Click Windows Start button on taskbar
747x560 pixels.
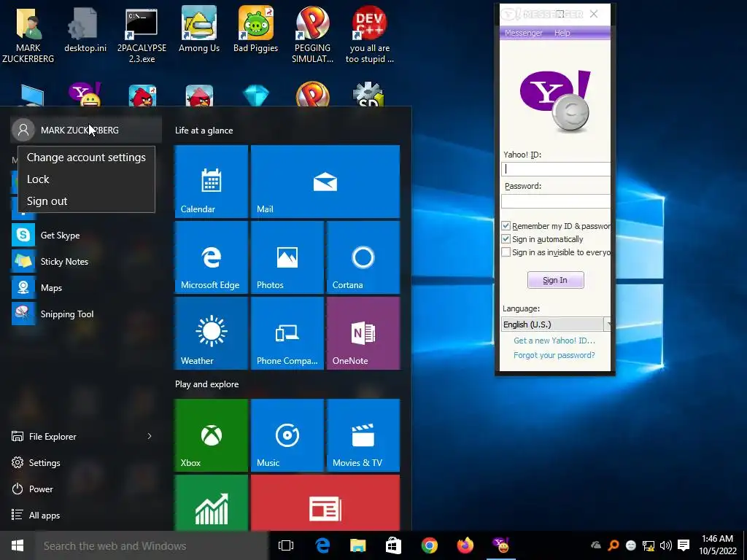(18, 545)
